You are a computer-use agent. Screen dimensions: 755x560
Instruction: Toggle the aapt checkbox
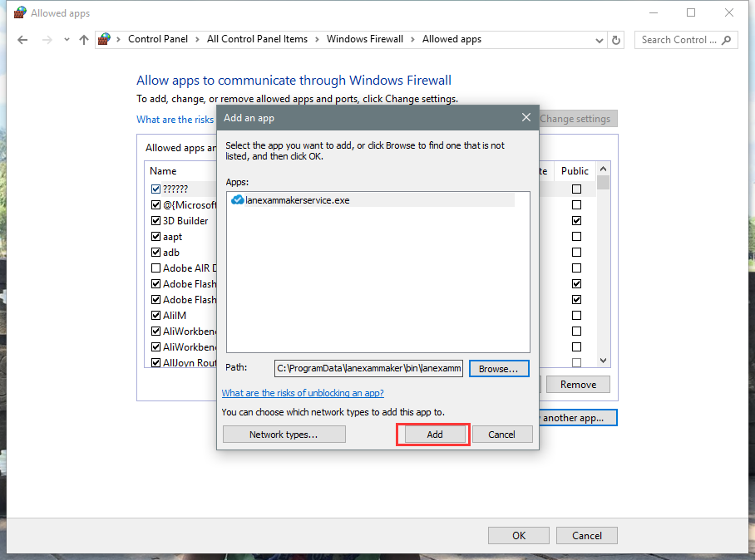pyautogui.click(x=155, y=237)
